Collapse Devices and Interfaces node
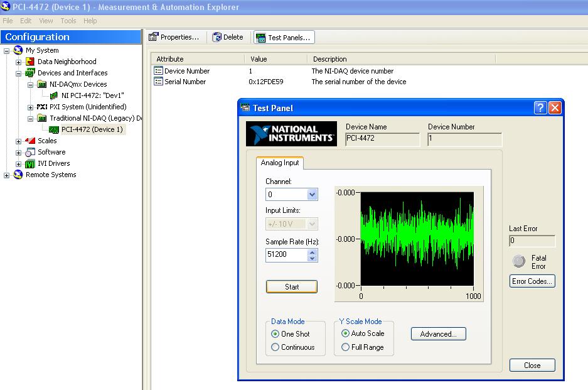Image resolution: width=588 pixels, height=390 pixels. click(x=18, y=73)
